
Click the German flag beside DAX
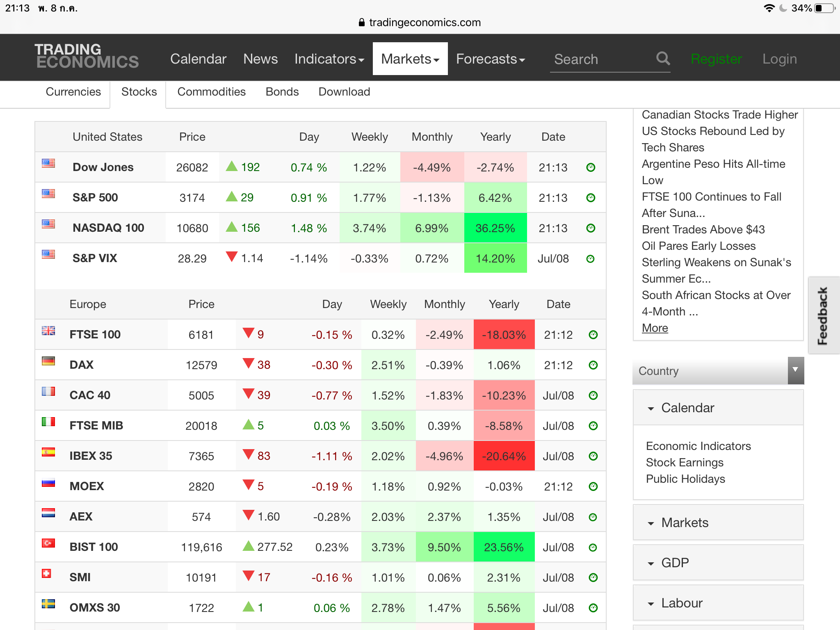click(48, 361)
